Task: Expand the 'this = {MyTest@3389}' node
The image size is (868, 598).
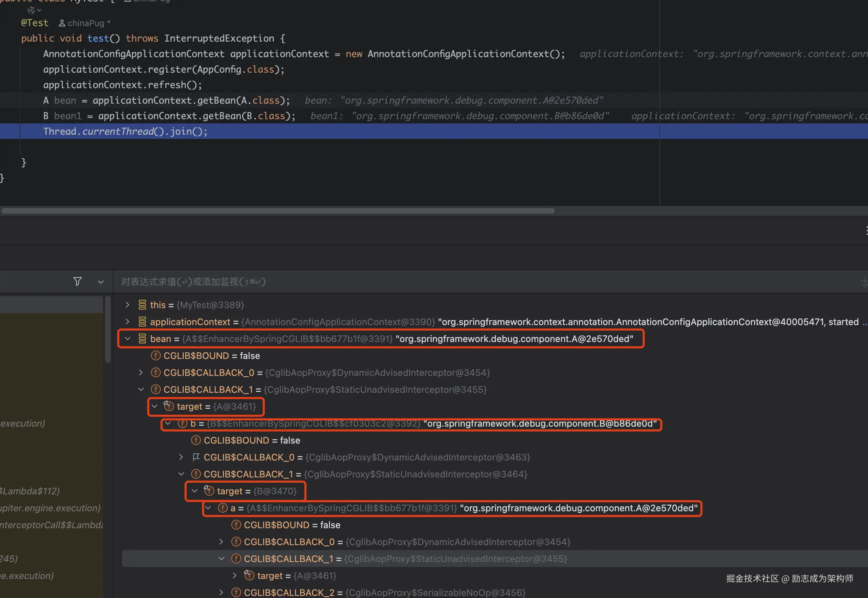Action: [127, 305]
